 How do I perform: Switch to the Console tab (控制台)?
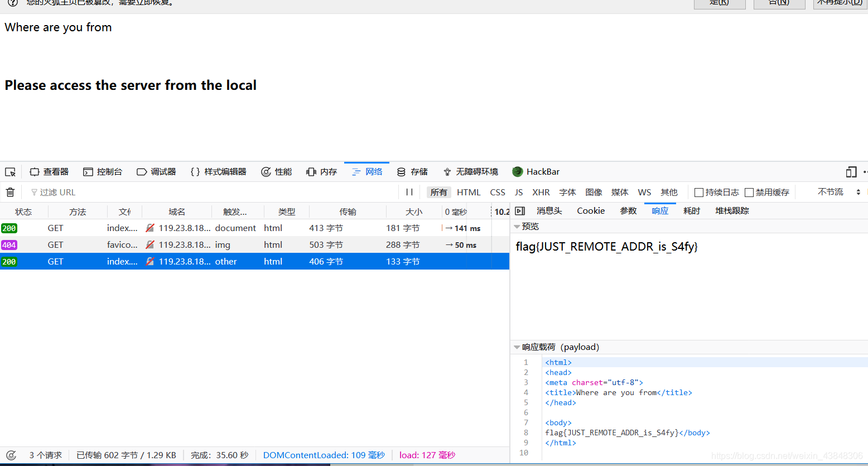(103, 172)
